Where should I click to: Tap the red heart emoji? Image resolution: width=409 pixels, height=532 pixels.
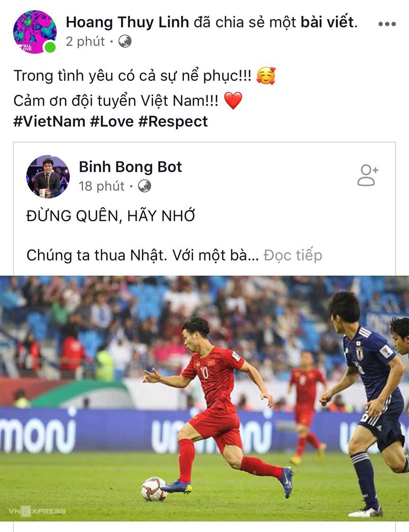pyautogui.click(x=234, y=100)
